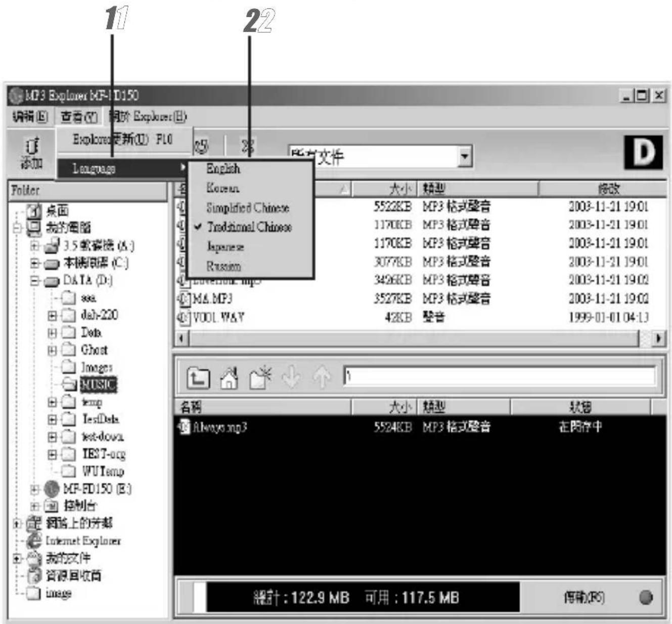Click the VOOL.WAV file icon
The image size is (672, 624).
point(183,318)
